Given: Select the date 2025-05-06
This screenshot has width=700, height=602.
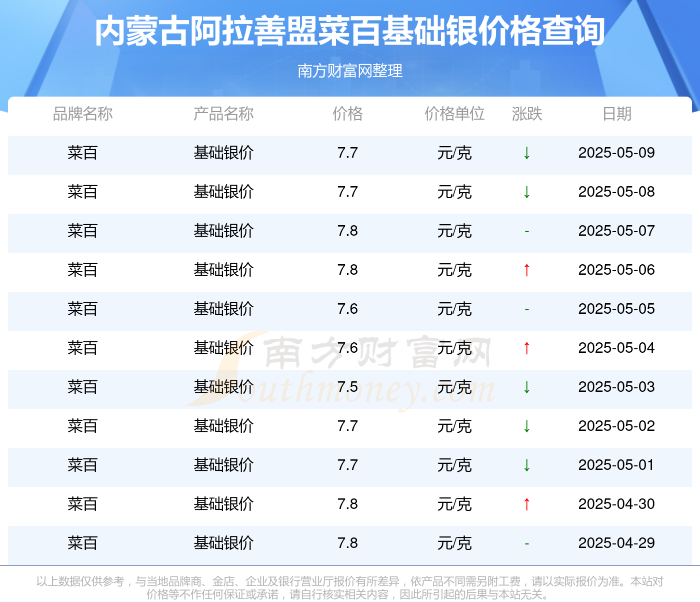Looking at the screenshot, I should click(x=616, y=270).
